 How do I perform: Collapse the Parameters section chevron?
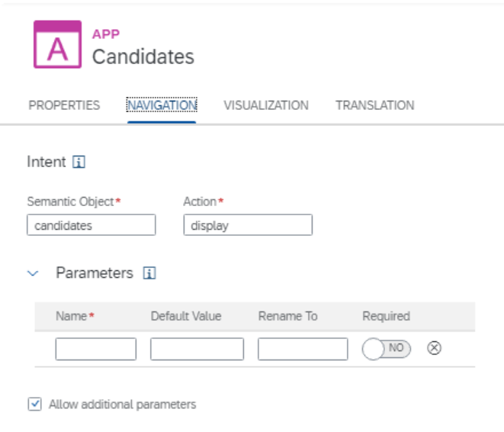33,273
